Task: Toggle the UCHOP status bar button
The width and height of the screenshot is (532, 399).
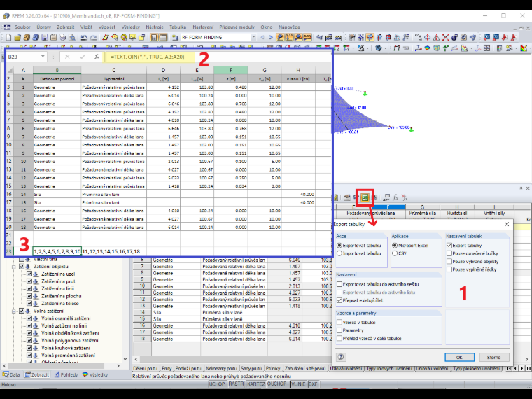Action: click(217, 384)
